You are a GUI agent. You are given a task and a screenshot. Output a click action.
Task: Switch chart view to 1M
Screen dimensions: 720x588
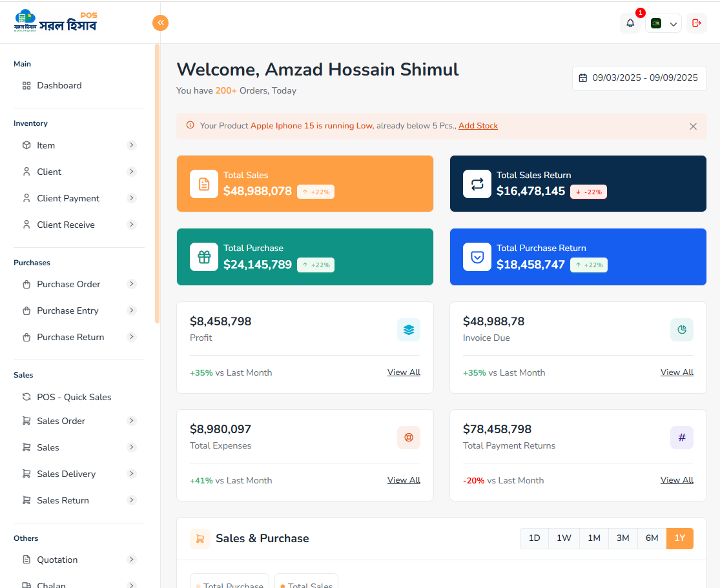point(593,538)
